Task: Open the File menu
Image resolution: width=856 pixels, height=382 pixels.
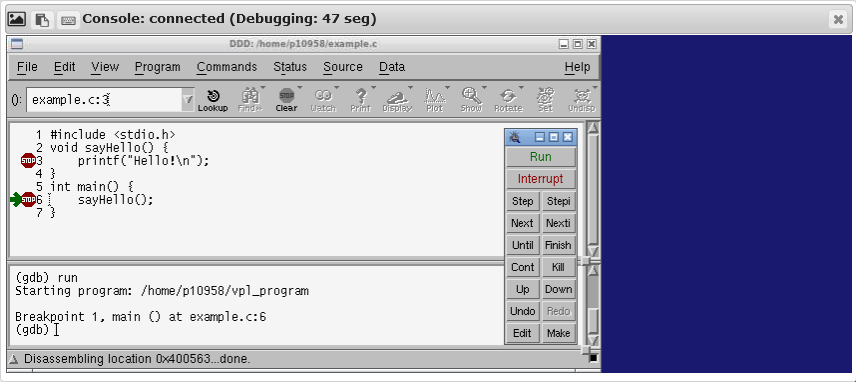Action: 27,67
